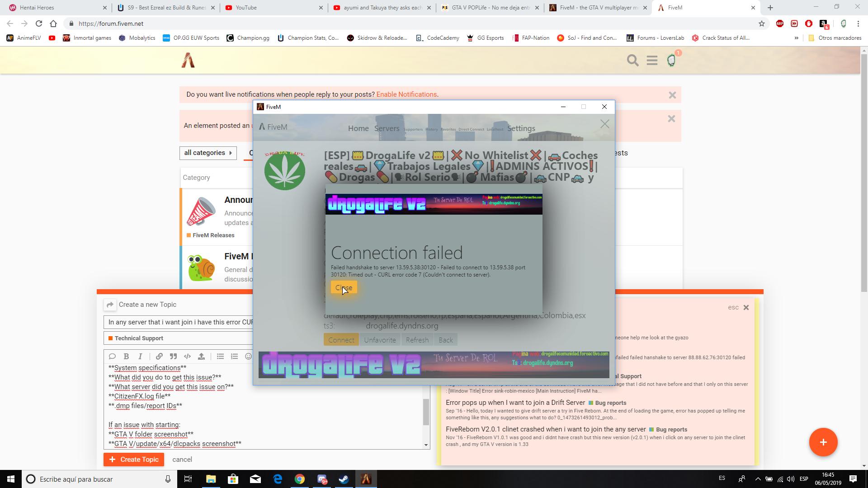The width and height of the screenshot is (868, 488).
Task: Select the Supporters sub-tab in FiveM
Action: pyautogui.click(x=413, y=129)
